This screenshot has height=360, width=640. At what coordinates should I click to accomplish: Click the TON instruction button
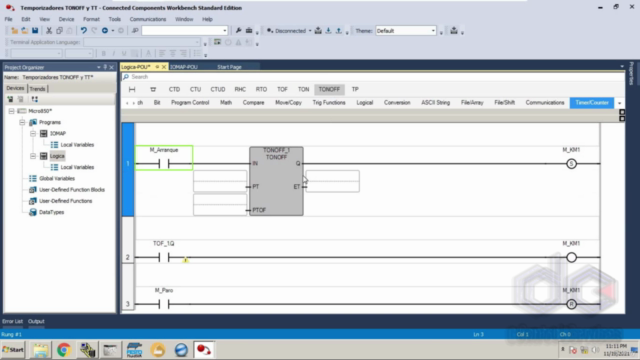point(303,89)
